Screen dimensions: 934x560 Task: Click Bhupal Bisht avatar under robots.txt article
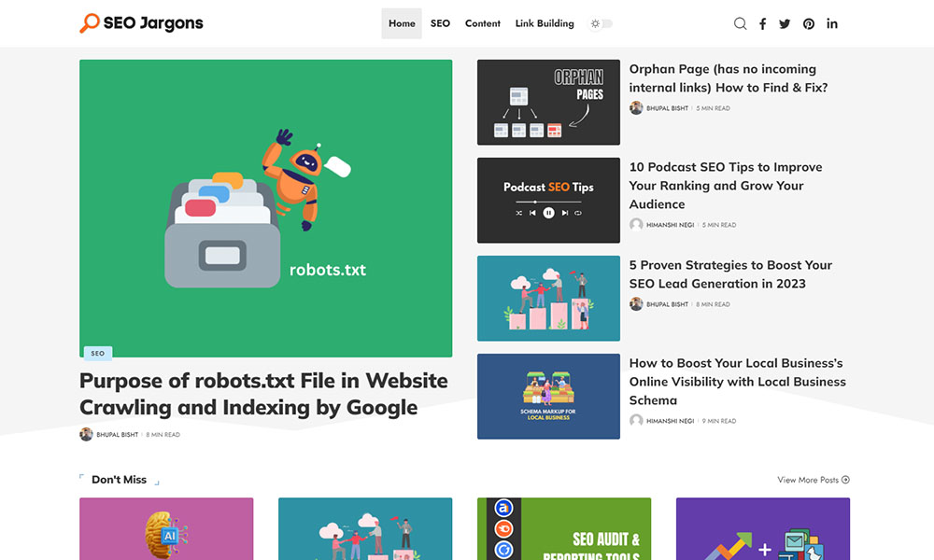(x=86, y=434)
